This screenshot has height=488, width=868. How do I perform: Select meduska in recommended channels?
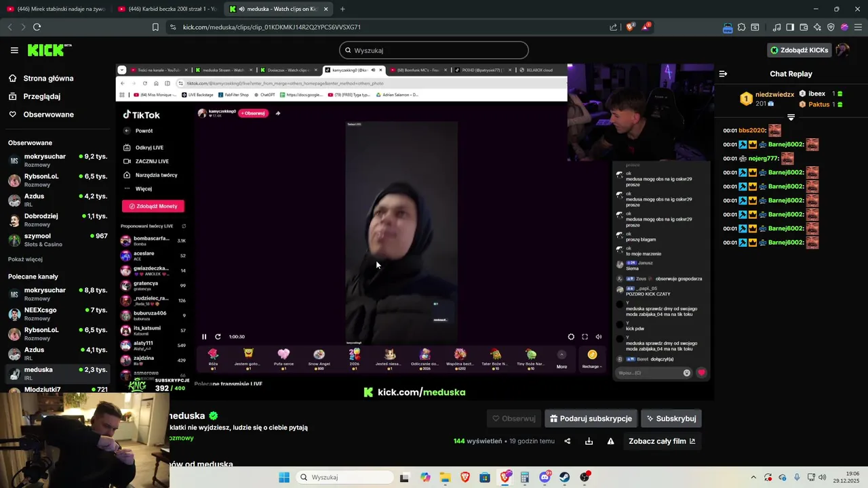point(57,373)
